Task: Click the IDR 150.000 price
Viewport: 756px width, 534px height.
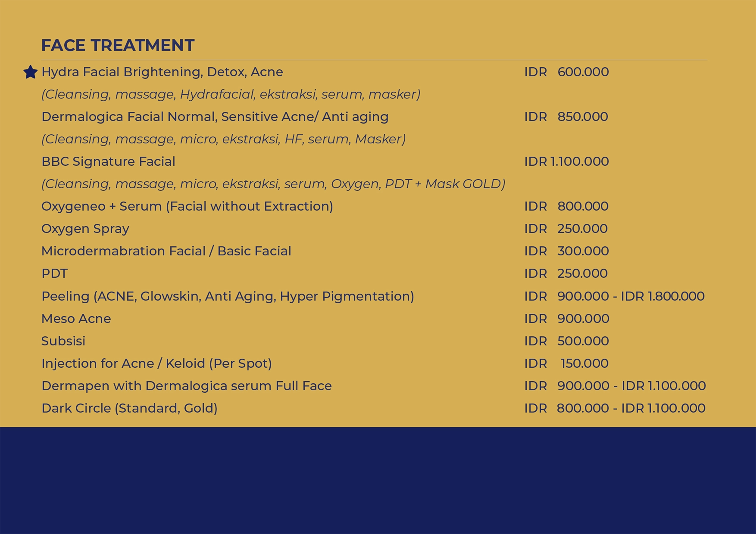Action: [566, 363]
